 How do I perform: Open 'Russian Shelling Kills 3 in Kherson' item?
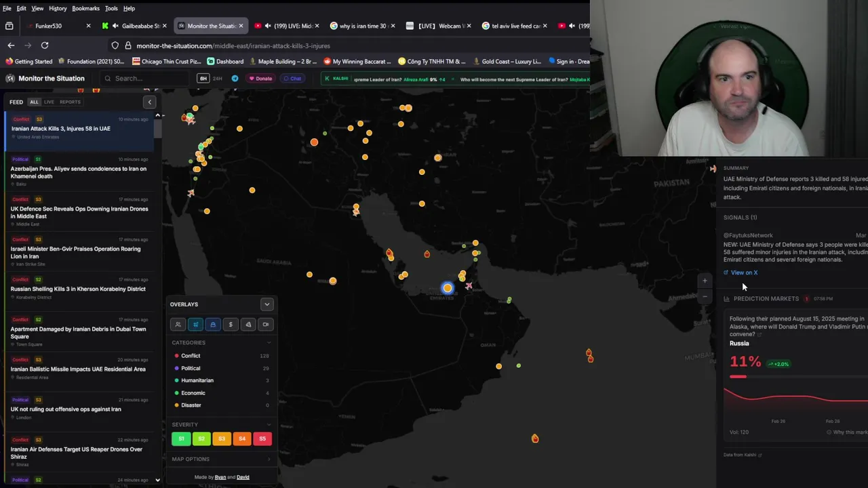pos(78,289)
